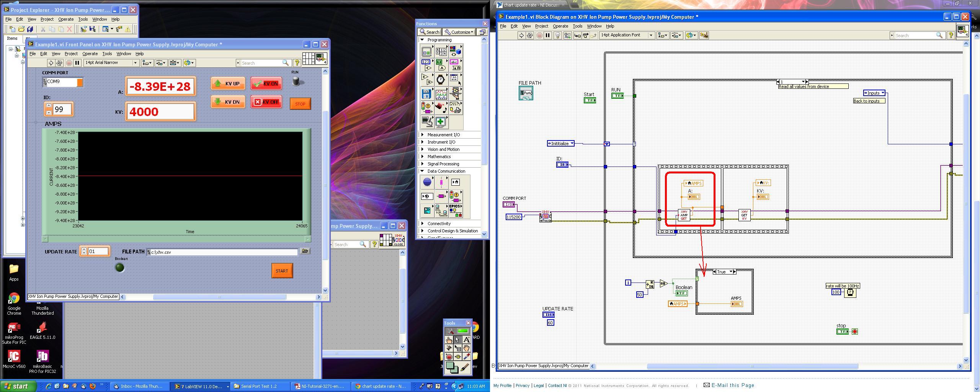
Task: Click KV DN button
Action: (x=227, y=102)
